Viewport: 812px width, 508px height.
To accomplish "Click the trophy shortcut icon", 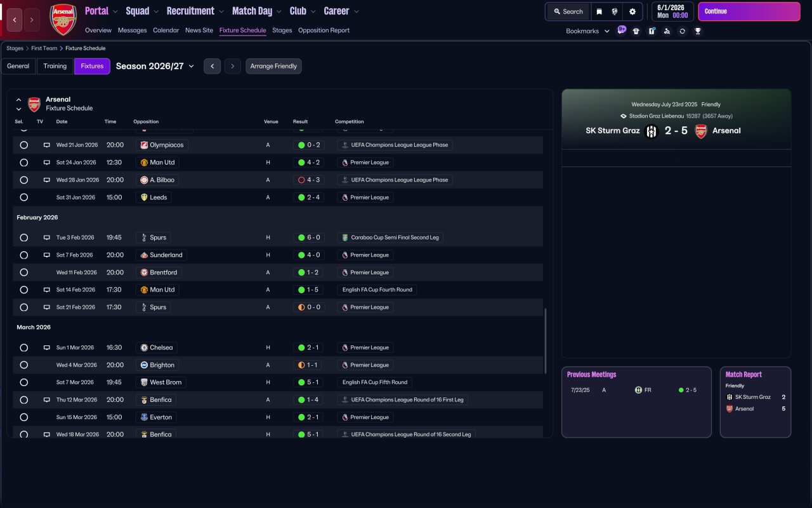I will [x=698, y=31].
